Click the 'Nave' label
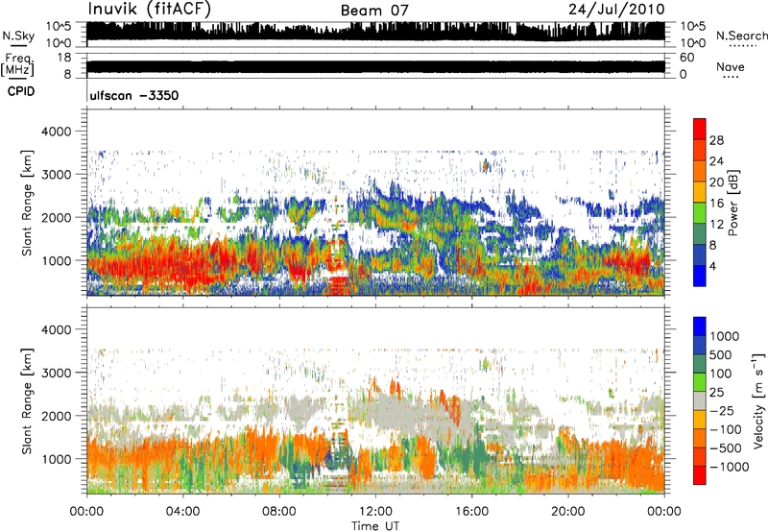Viewport: 768px width, 532px height. [x=731, y=66]
